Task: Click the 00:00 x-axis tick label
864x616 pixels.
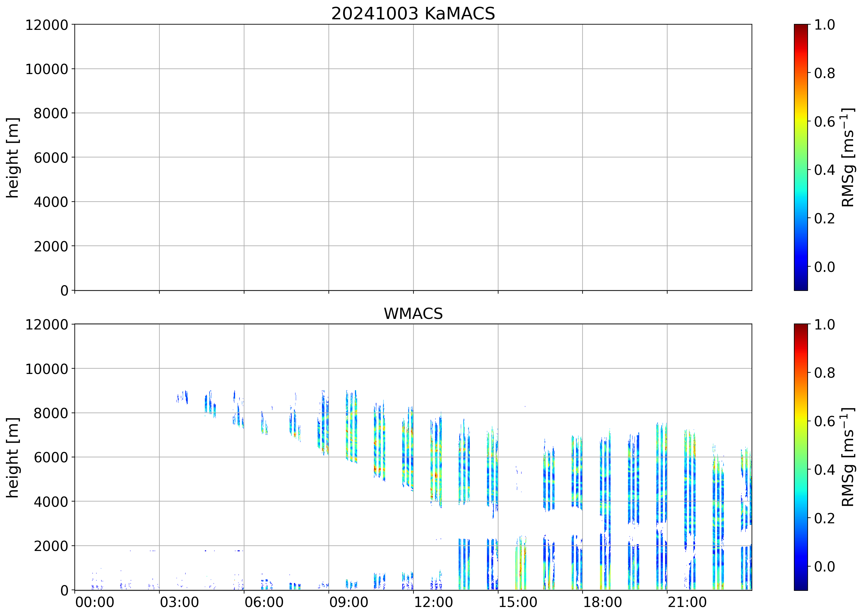Action: (95, 602)
